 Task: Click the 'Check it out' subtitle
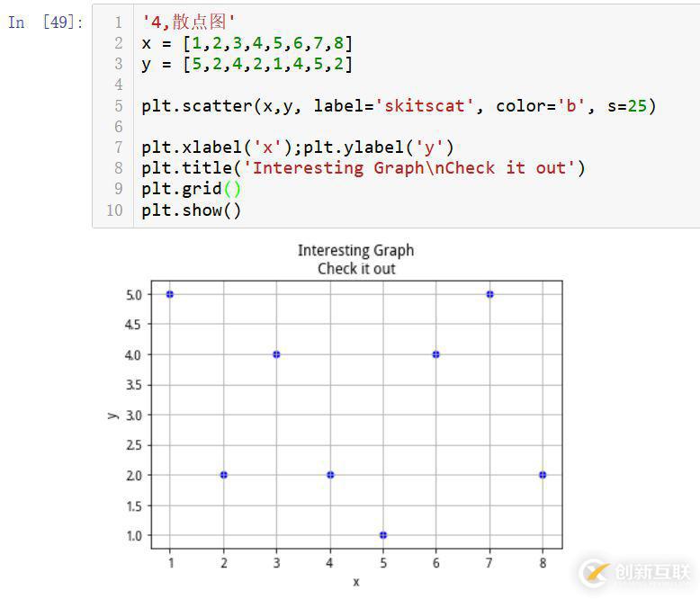pyautogui.click(x=356, y=269)
